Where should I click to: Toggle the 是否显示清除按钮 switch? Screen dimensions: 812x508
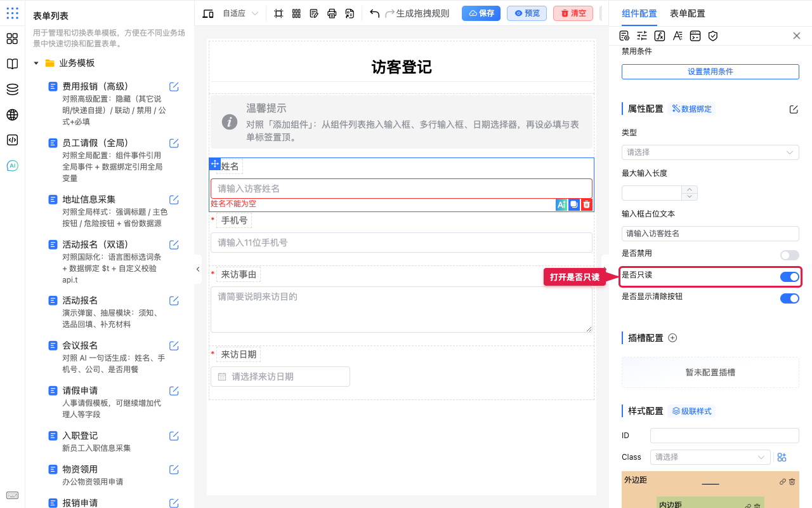pos(790,298)
